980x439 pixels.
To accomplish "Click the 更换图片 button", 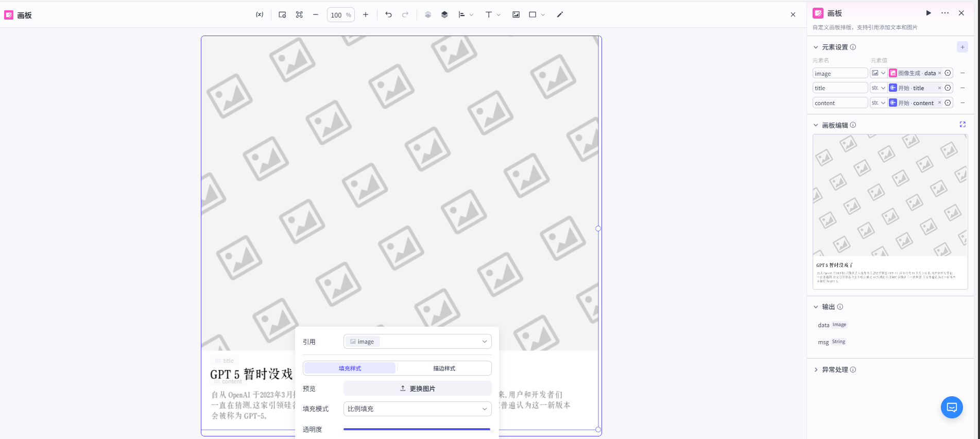I will click(x=418, y=389).
